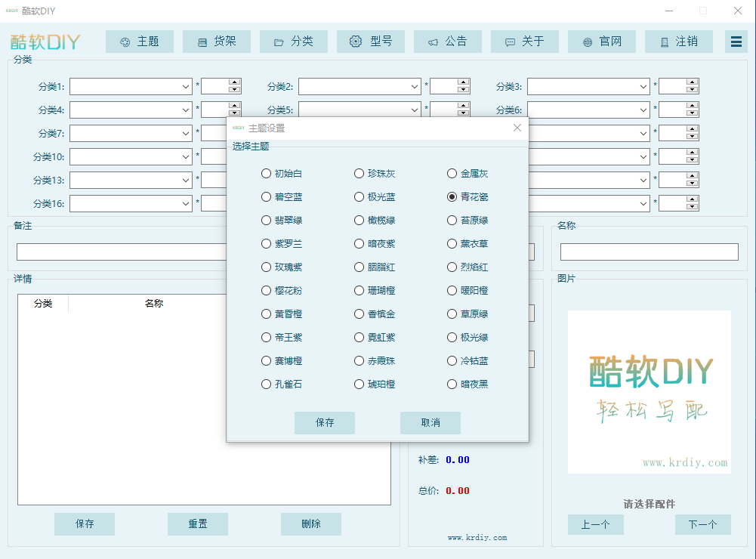Open the 分类2 combo box arrow
This screenshot has width=756, height=559.
point(415,87)
